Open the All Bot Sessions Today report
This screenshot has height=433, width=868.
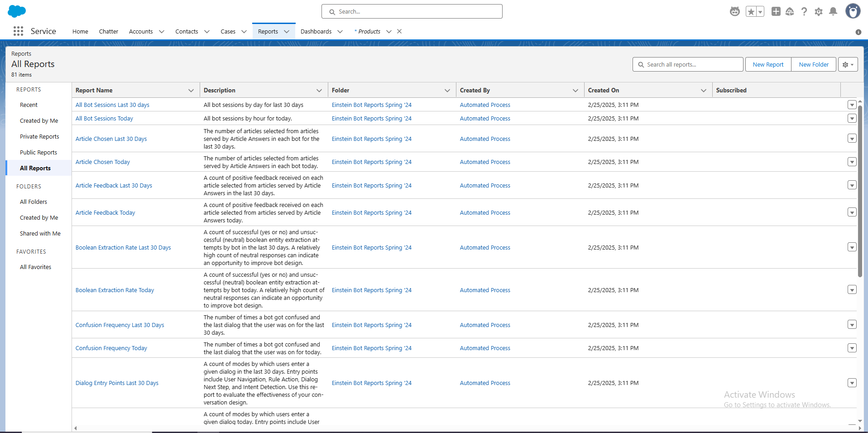(104, 118)
